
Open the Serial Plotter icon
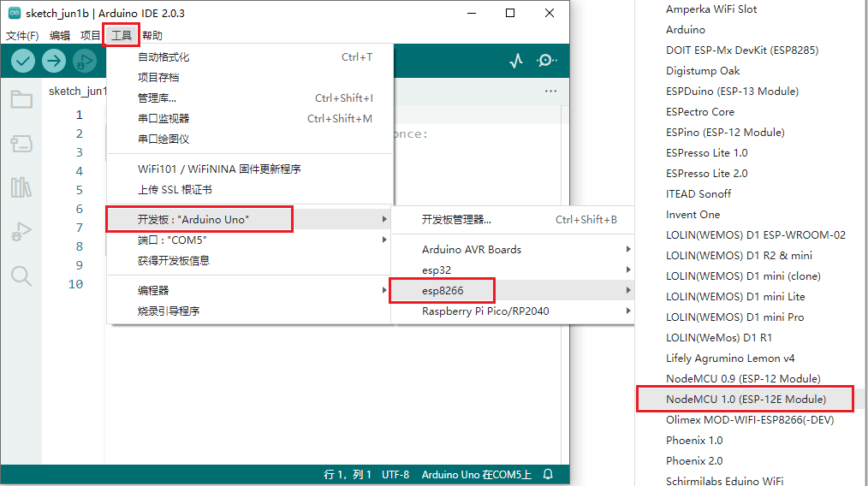[x=516, y=61]
